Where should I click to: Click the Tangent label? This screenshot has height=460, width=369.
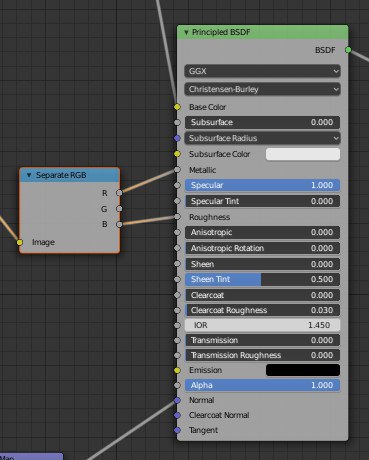tap(203, 430)
